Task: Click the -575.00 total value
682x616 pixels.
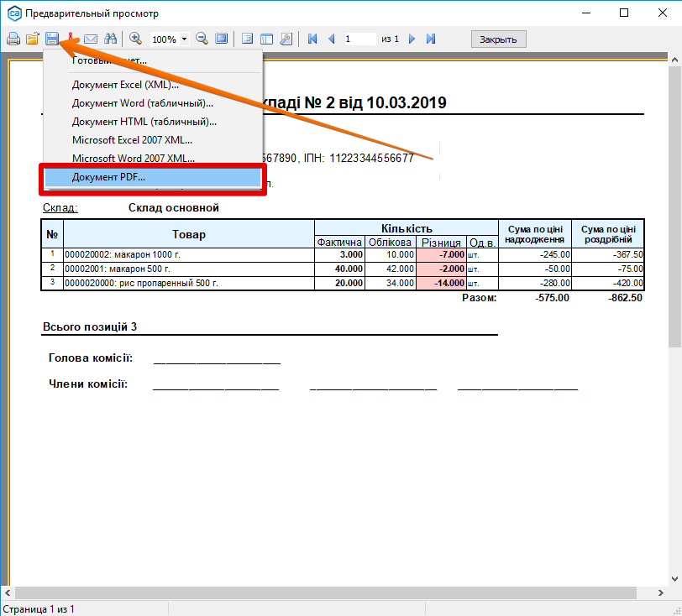Action: pos(552,298)
